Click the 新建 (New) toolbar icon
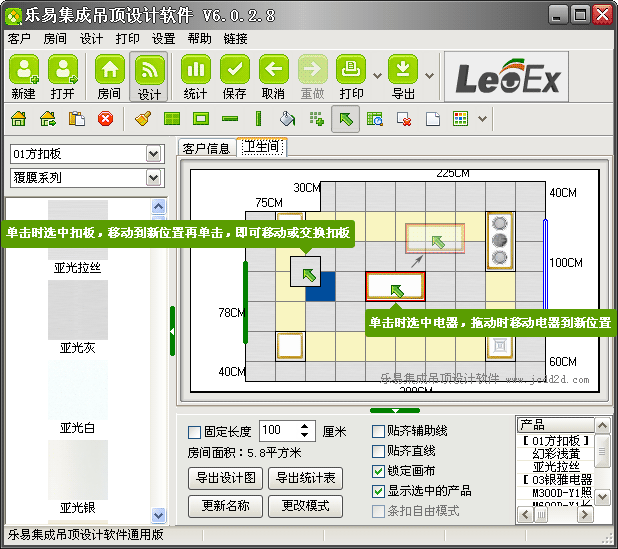This screenshot has height=549, width=618. point(24,71)
